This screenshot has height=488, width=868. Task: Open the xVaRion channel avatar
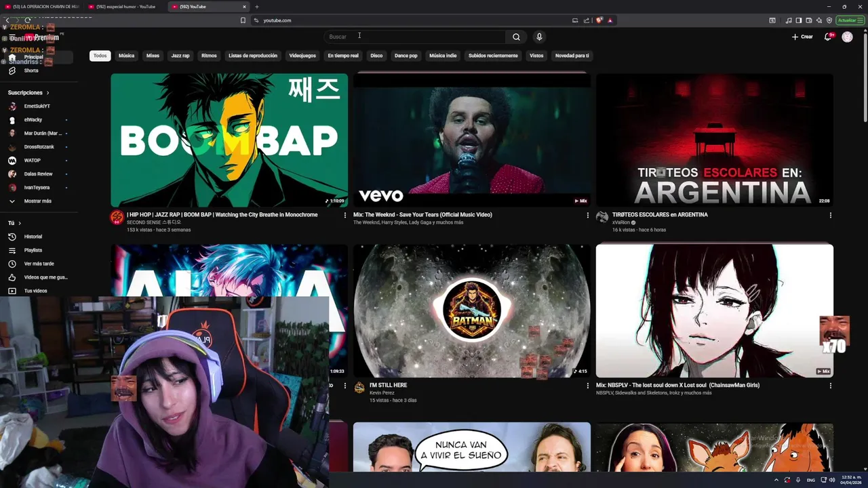click(x=602, y=218)
